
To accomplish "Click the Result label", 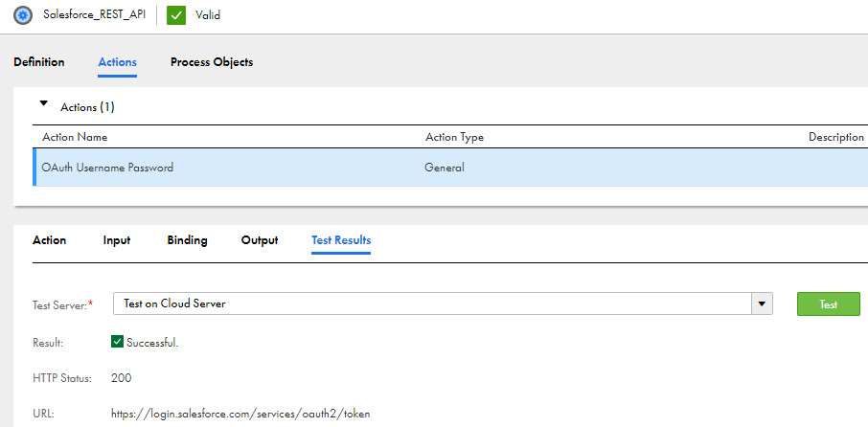I will 48,343.
